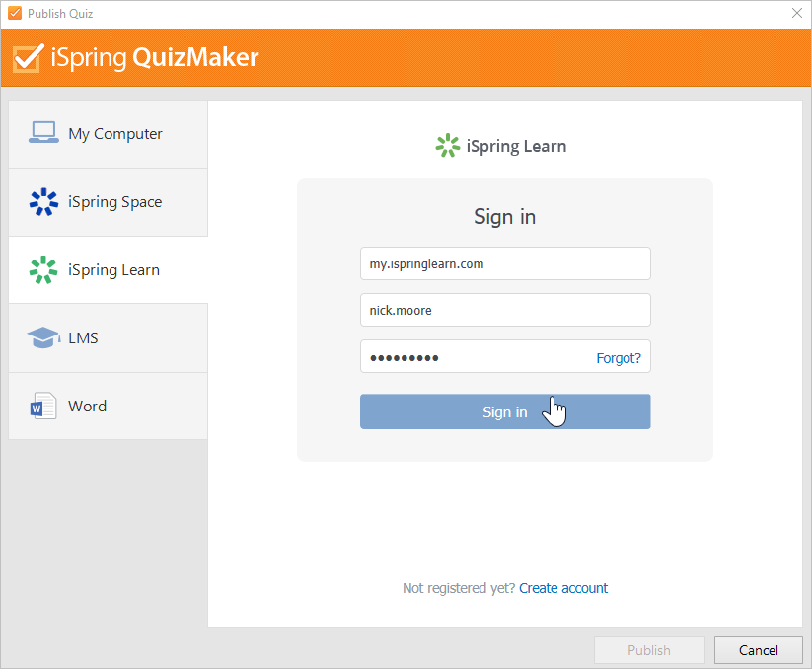Click the greyed-out Publish button
Image resolution: width=812 pixels, height=669 pixels.
648,650
